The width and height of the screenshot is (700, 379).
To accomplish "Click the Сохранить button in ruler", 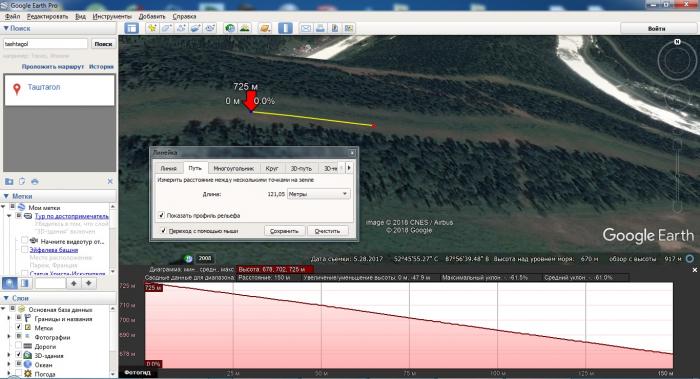I will click(x=284, y=231).
